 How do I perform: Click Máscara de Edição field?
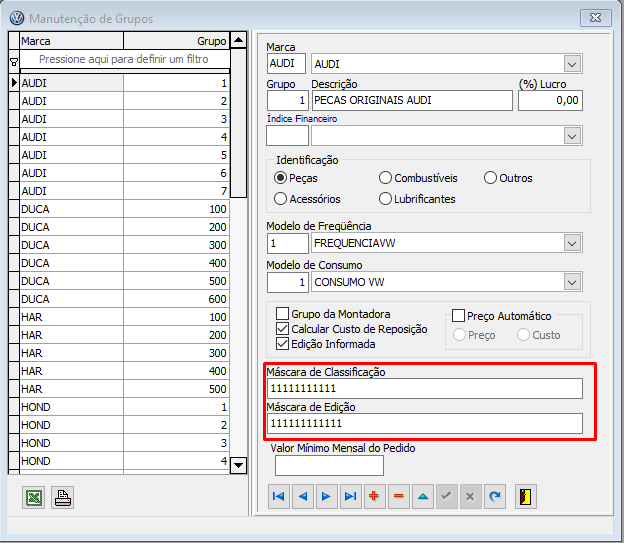(425, 423)
